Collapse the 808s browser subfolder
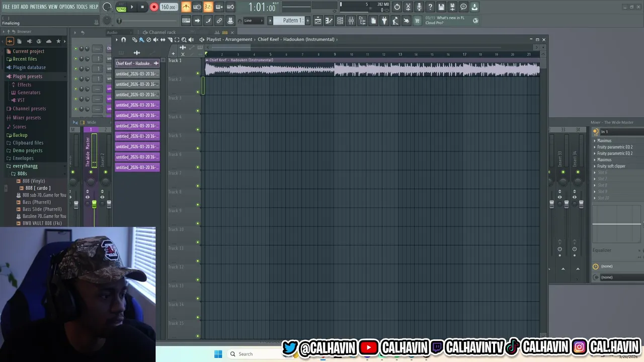Image resolution: width=644 pixels, height=362 pixels. coord(22,173)
